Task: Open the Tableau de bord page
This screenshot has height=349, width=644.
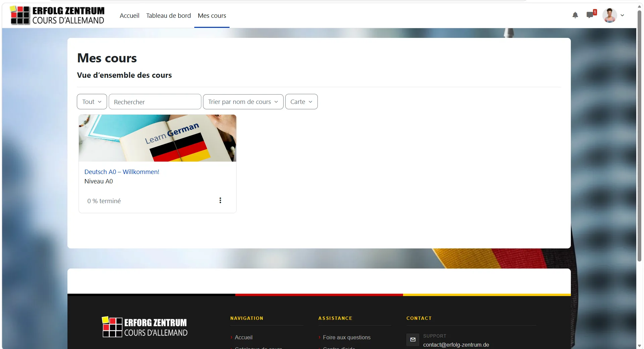Action: pos(168,16)
